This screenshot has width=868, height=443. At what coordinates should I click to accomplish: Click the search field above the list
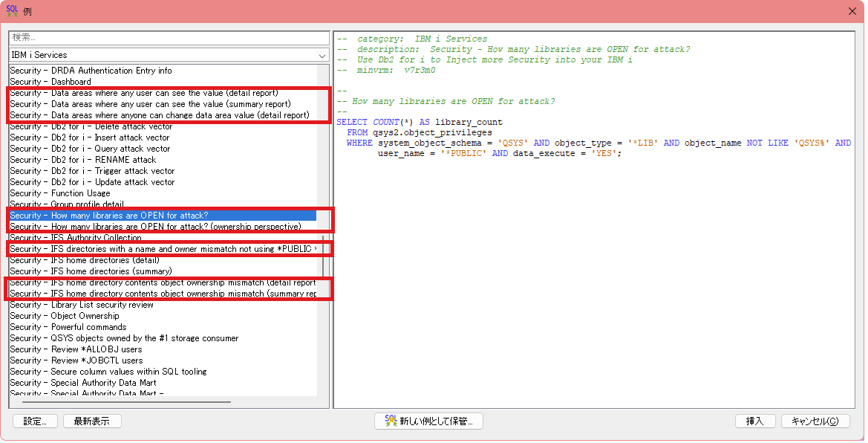click(169, 38)
